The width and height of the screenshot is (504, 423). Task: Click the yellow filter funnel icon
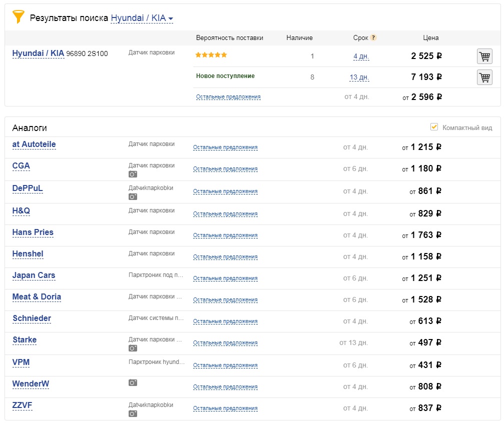(x=19, y=16)
